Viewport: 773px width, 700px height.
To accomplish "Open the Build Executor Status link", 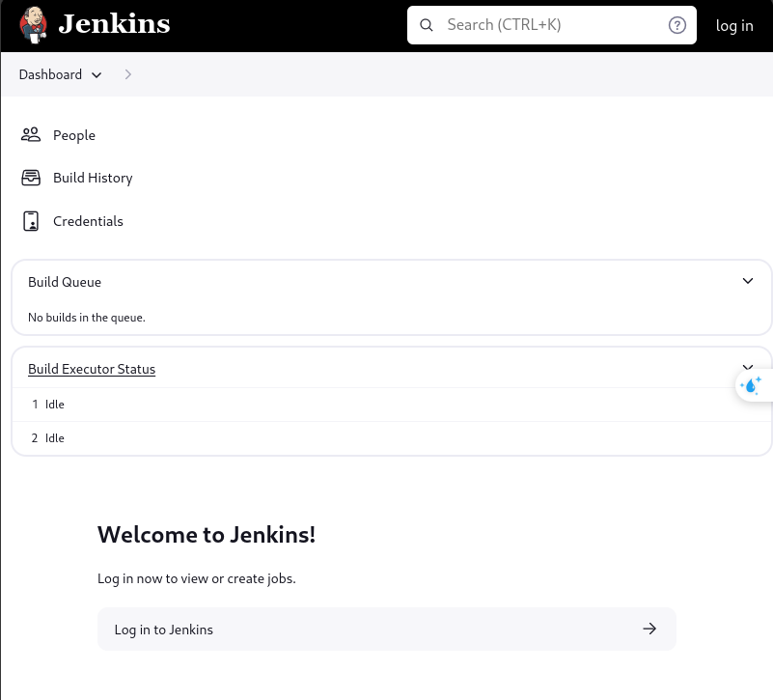I will click(x=92, y=369).
